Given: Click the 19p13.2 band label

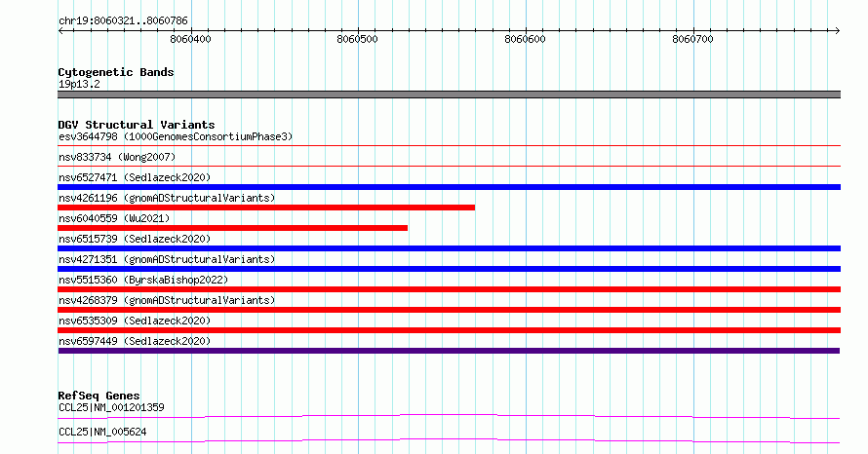Looking at the screenshot, I should [79, 84].
